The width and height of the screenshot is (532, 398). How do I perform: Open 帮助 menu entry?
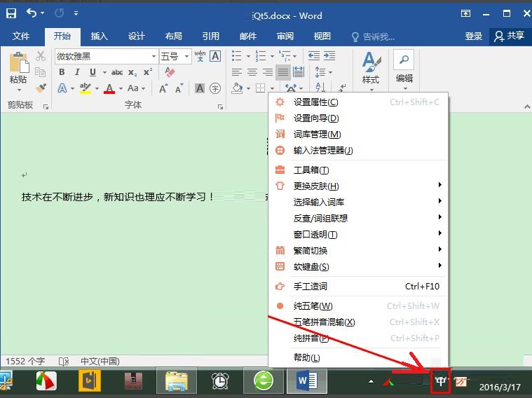tap(358, 357)
